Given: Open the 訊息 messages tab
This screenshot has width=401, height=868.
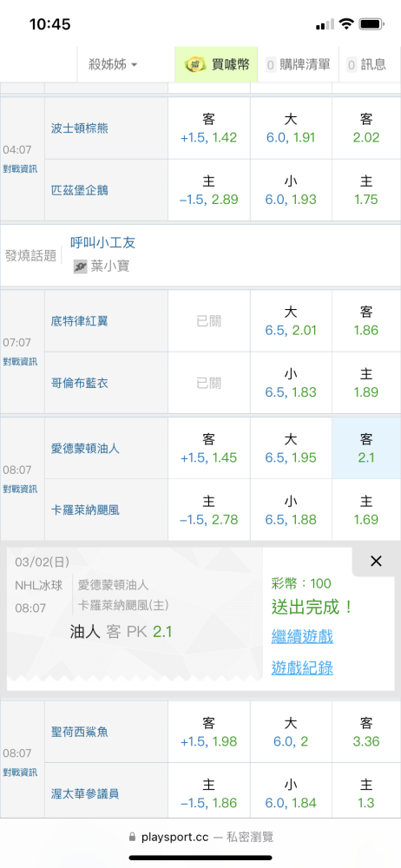Looking at the screenshot, I should [x=366, y=65].
